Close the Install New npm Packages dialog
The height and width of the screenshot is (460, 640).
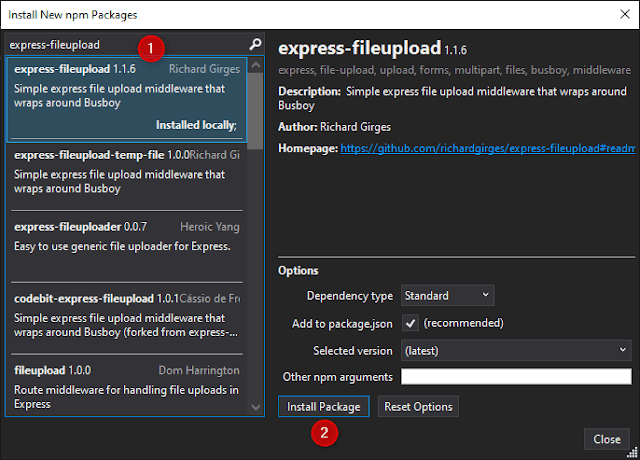tap(624, 14)
